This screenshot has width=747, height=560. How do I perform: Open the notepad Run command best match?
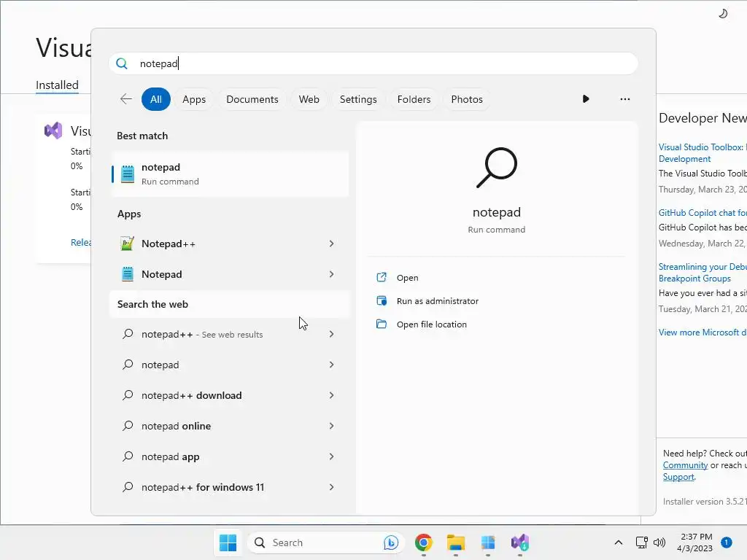coord(230,174)
